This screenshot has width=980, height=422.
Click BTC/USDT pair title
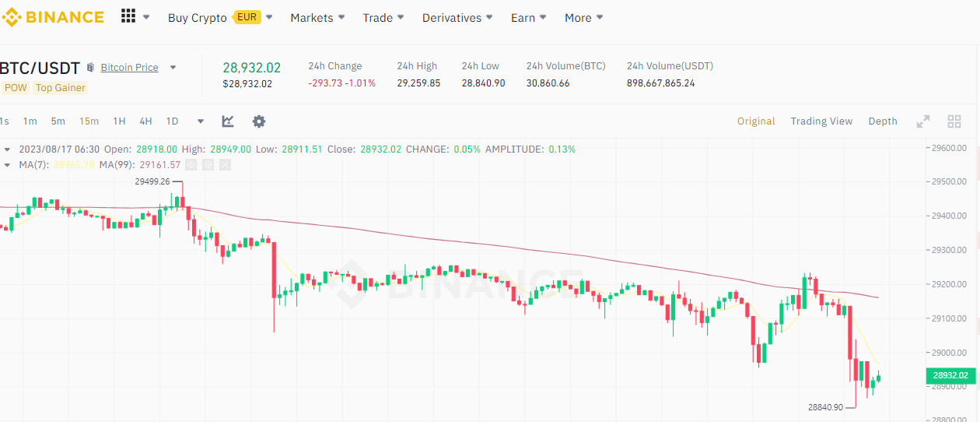pos(40,68)
